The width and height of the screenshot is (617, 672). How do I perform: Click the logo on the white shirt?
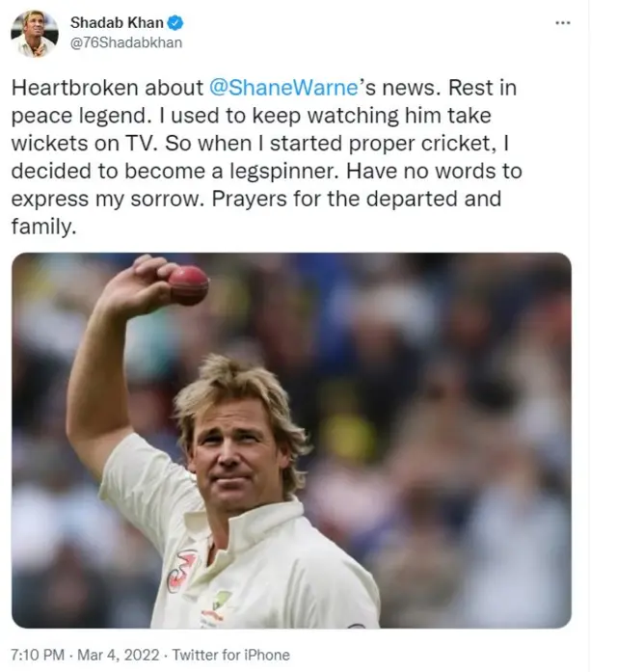tap(182, 570)
